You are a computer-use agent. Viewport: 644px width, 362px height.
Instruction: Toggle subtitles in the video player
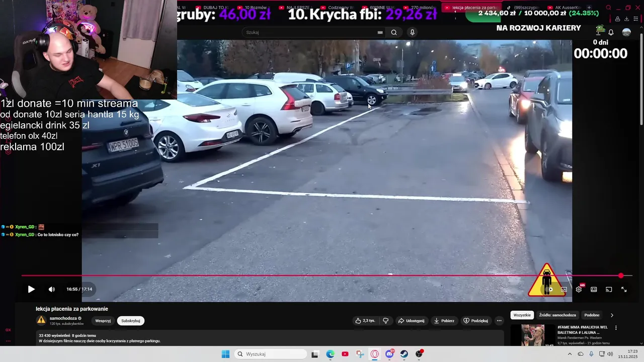coord(564,289)
